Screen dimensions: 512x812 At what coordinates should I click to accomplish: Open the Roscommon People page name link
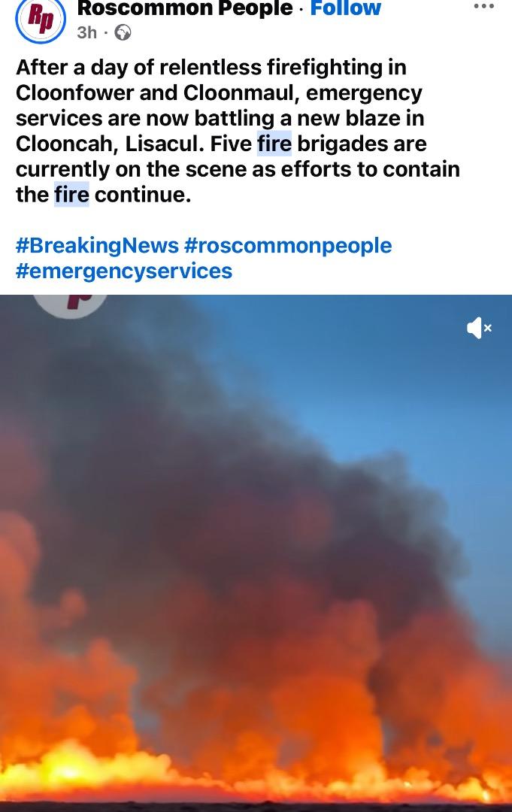tap(185, 8)
